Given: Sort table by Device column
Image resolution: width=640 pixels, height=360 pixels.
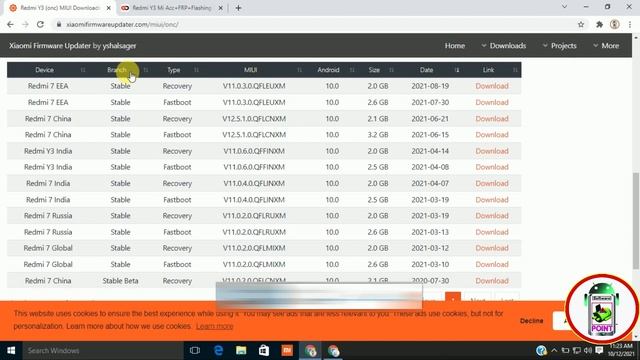Looking at the screenshot, I should point(48,70).
